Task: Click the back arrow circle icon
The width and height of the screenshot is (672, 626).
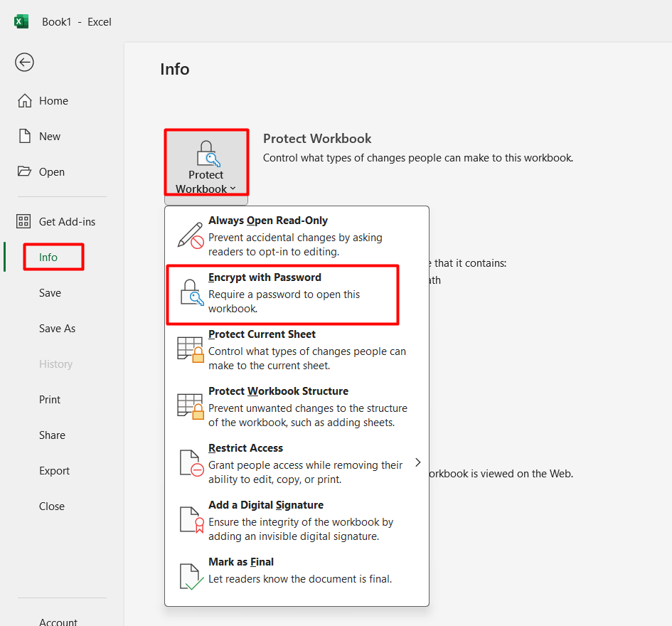Action: [x=24, y=63]
